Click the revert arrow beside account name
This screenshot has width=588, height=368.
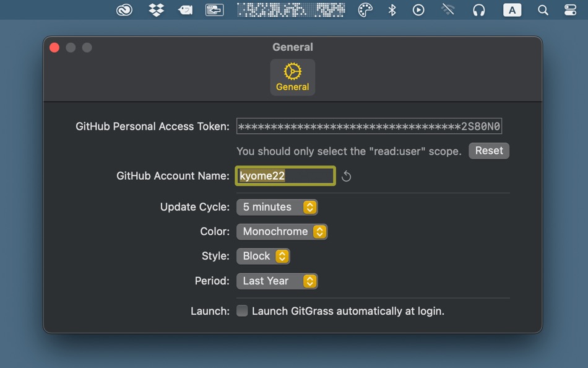point(346,176)
